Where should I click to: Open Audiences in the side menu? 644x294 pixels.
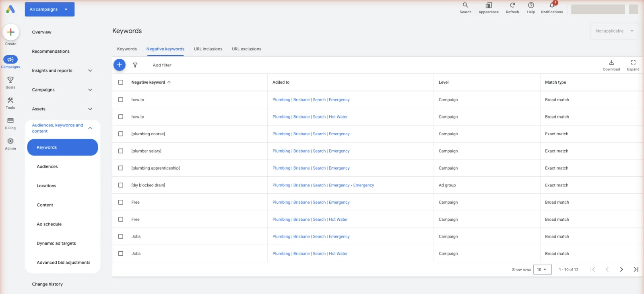pos(47,167)
